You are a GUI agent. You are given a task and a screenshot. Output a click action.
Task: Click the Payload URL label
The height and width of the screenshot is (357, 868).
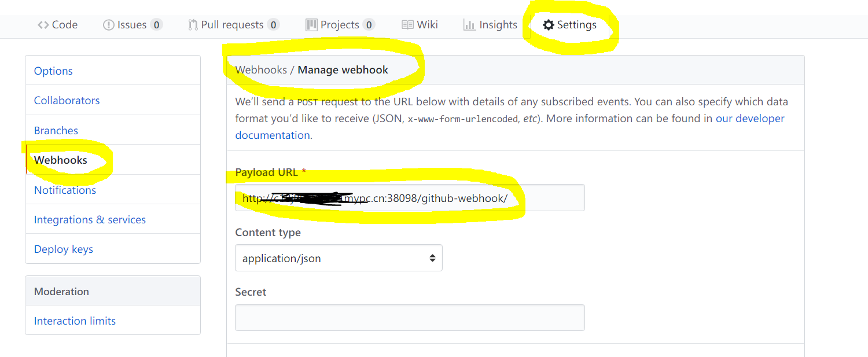point(266,172)
